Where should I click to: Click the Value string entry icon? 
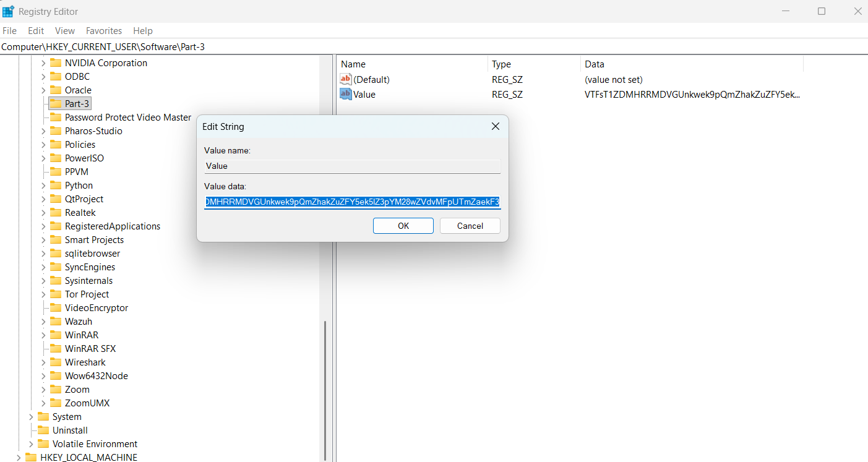346,94
